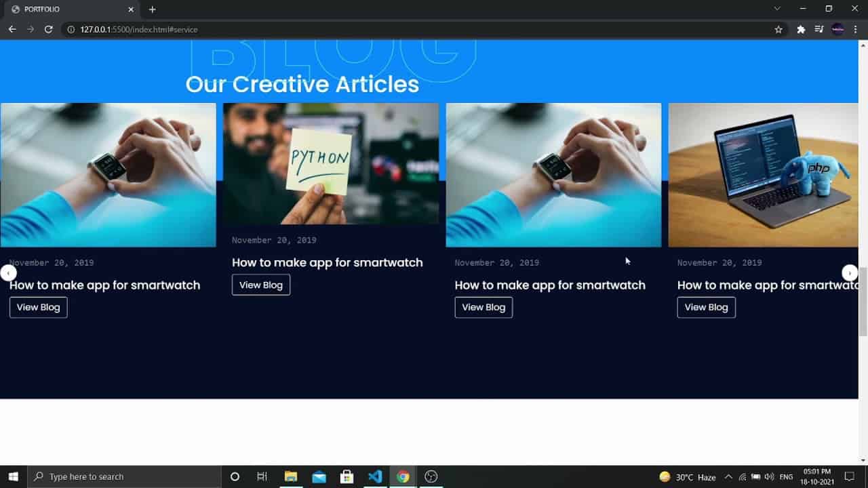
Task: Click the page vertical scrollbar thumb
Action: tap(863, 301)
